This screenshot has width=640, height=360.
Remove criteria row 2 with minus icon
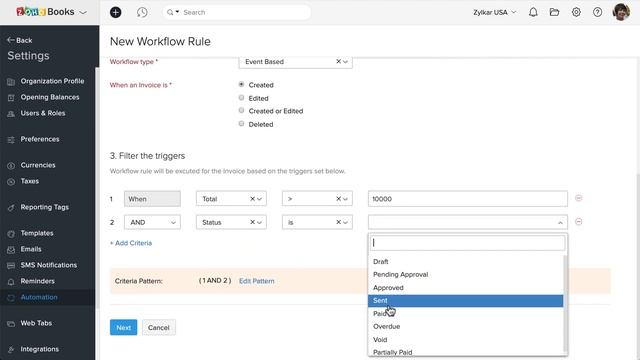click(x=578, y=222)
